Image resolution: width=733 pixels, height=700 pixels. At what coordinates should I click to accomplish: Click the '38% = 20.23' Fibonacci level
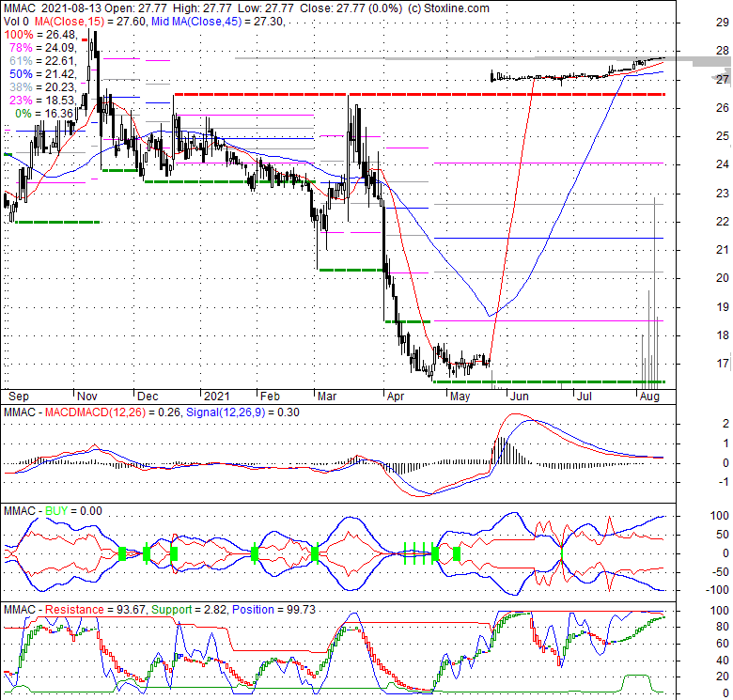coord(42,87)
